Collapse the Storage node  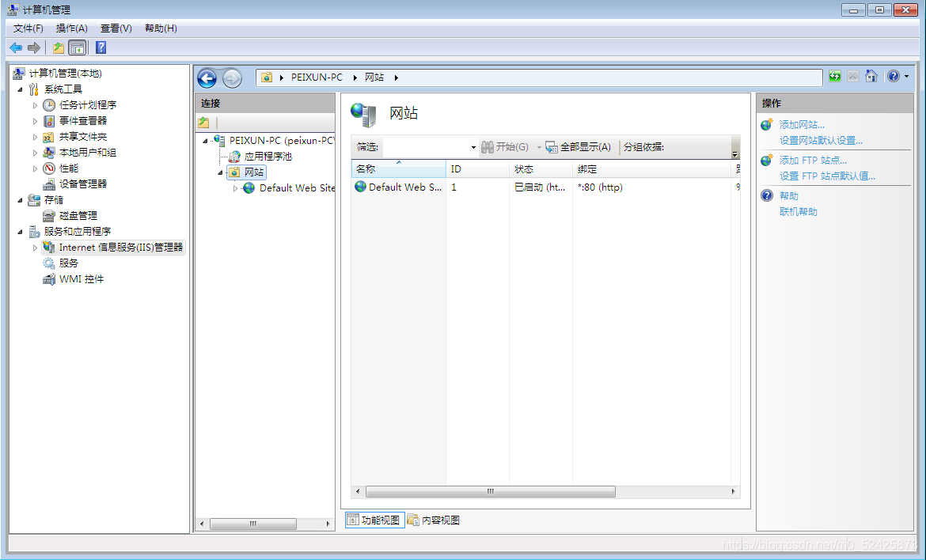(x=21, y=201)
